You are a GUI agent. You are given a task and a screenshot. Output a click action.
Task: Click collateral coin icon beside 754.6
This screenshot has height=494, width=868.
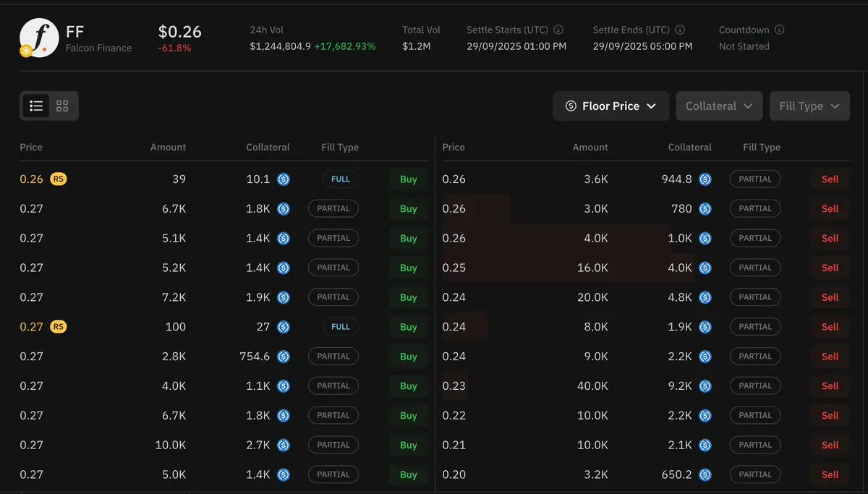coord(284,356)
